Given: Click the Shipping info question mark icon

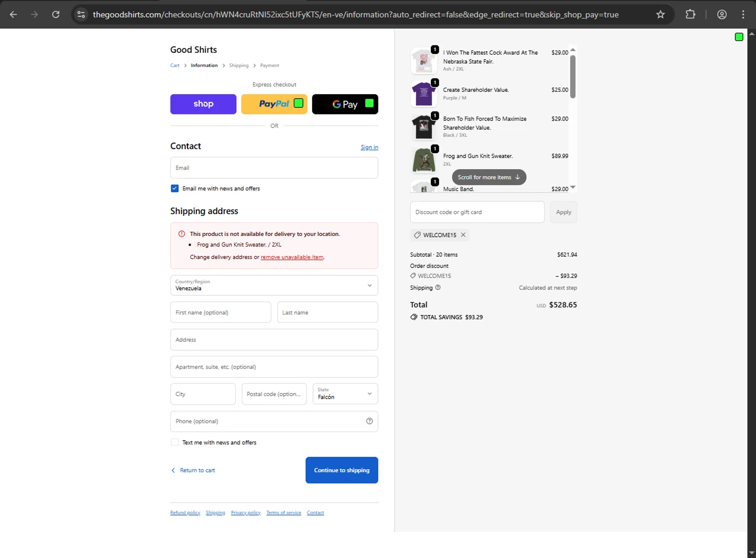Looking at the screenshot, I should [x=437, y=287].
